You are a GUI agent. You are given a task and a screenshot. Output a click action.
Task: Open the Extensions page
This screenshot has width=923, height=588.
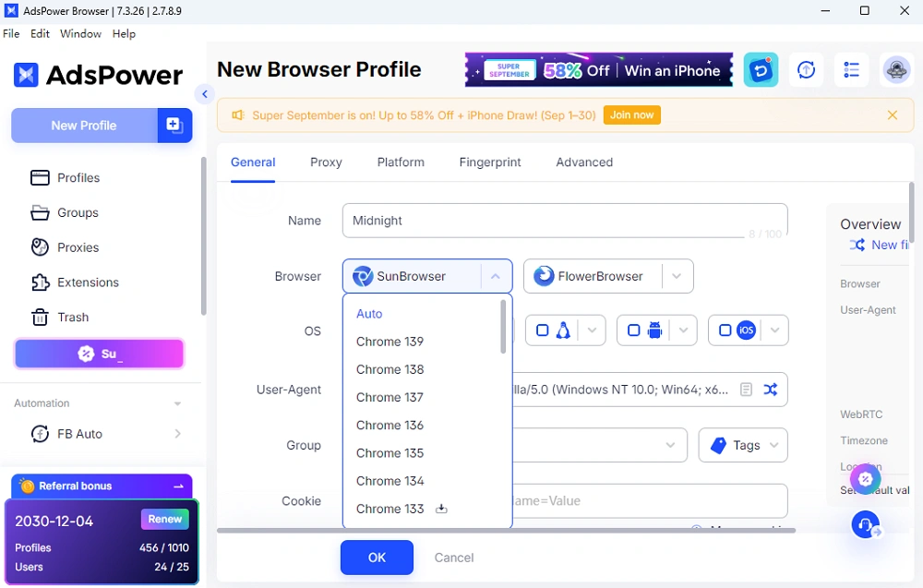75,282
